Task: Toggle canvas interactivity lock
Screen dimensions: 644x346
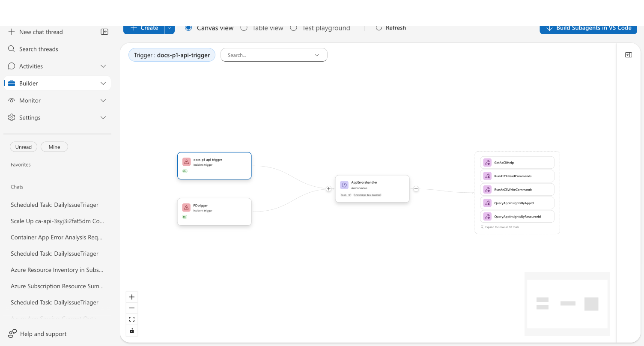Action: click(x=132, y=331)
